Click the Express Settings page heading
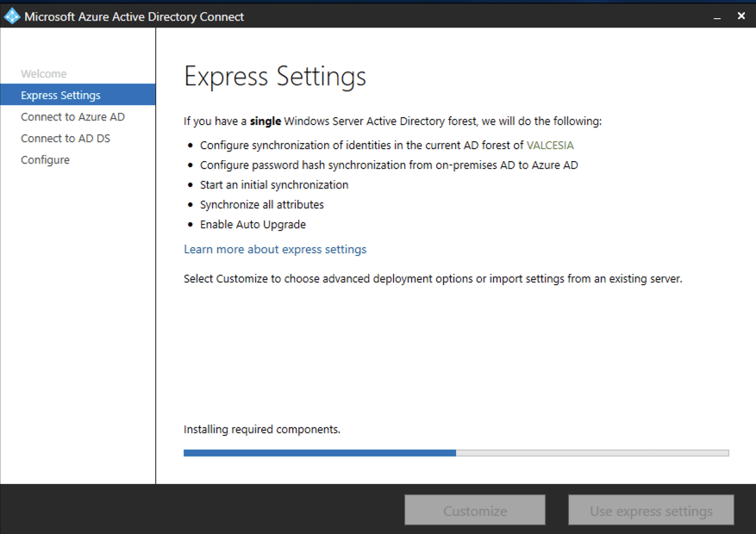 [x=275, y=76]
